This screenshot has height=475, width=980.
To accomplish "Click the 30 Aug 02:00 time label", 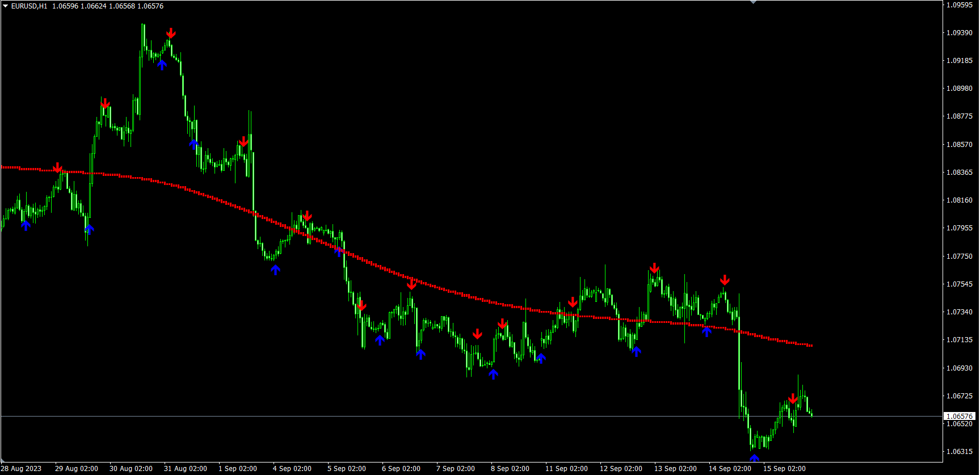I will [x=131, y=469].
